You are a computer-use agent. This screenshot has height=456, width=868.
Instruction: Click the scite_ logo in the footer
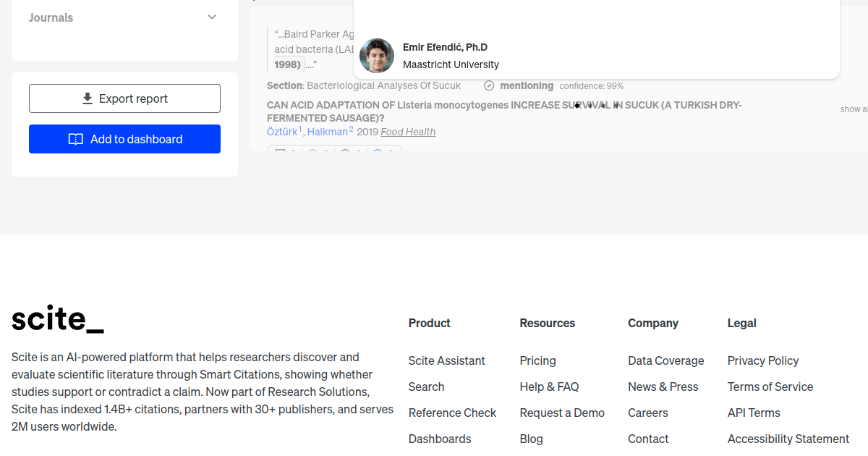[58, 319]
